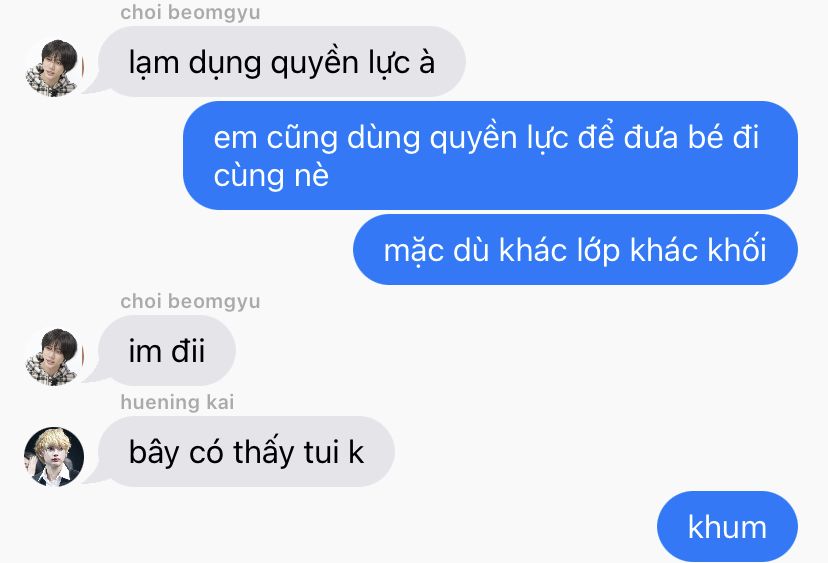
Task: Click the tail of the 'im đii' bubble
Action: (x=94, y=376)
